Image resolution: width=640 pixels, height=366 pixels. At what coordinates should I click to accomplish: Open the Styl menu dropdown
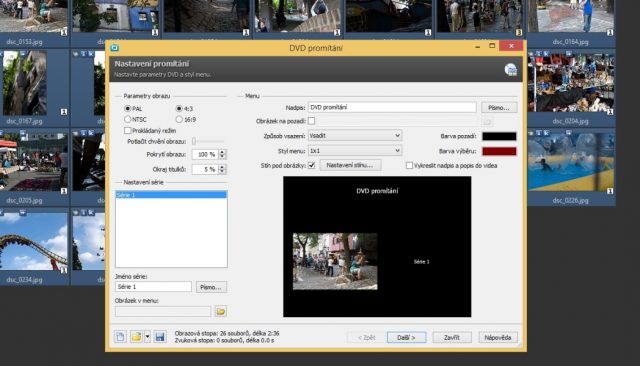click(355, 151)
